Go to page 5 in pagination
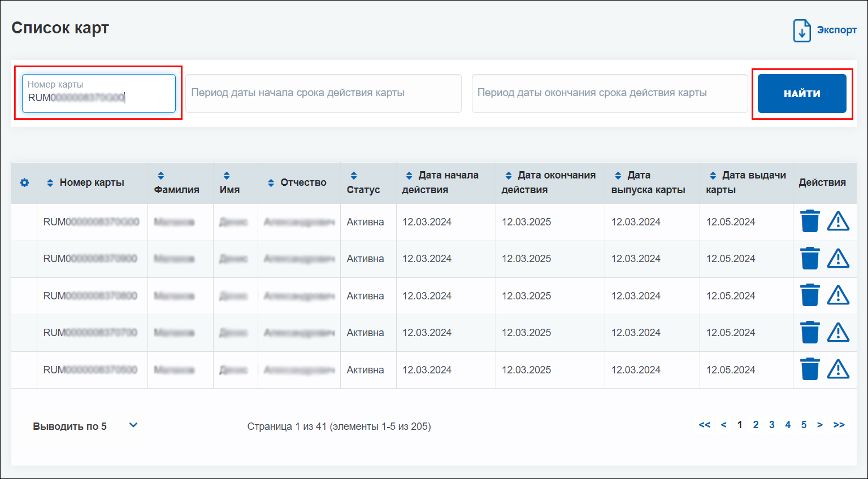Viewport: 868px width, 479px height. coord(804,425)
